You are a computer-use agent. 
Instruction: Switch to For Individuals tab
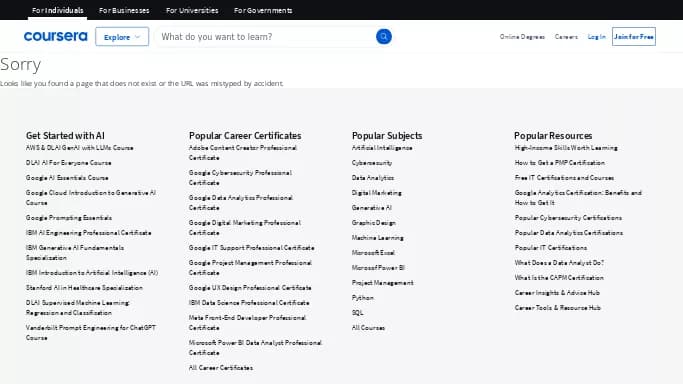click(x=57, y=10)
